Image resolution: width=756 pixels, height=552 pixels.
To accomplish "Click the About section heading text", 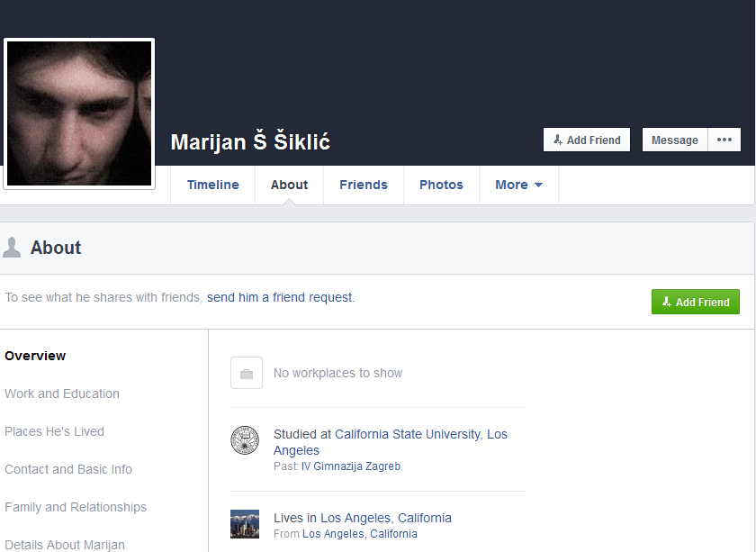I will [x=56, y=248].
